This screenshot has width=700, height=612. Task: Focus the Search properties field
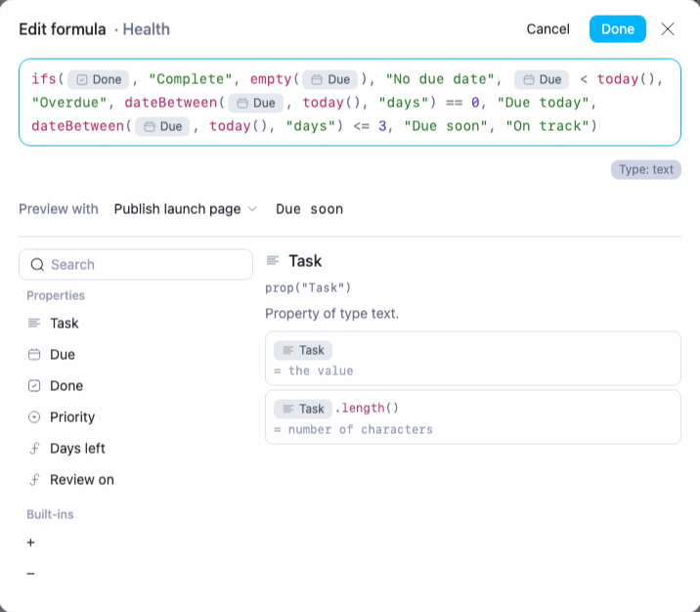[136, 265]
